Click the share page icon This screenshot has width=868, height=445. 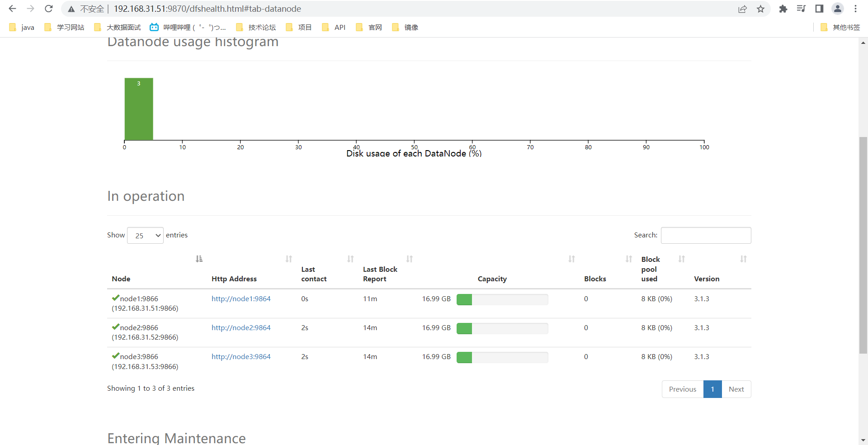pos(742,9)
